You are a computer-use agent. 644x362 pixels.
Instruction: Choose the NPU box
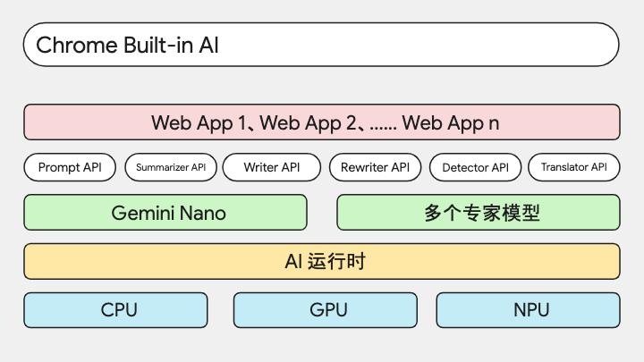pos(529,310)
